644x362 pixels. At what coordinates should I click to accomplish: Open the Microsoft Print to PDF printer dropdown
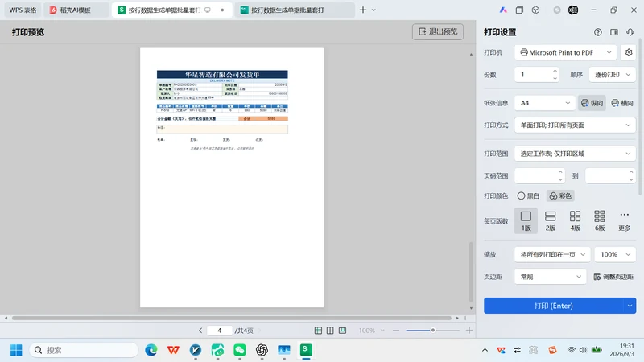(x=565, y=52)
